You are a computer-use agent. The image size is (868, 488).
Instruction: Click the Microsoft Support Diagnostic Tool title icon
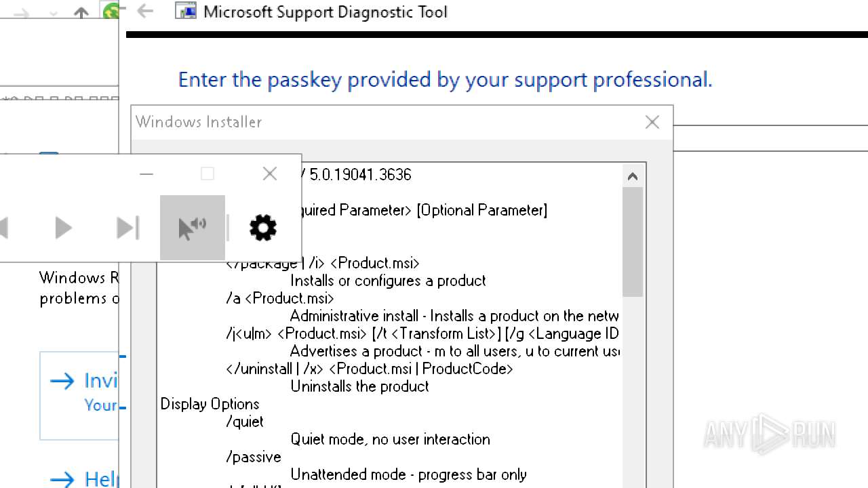tap(185, 11)
